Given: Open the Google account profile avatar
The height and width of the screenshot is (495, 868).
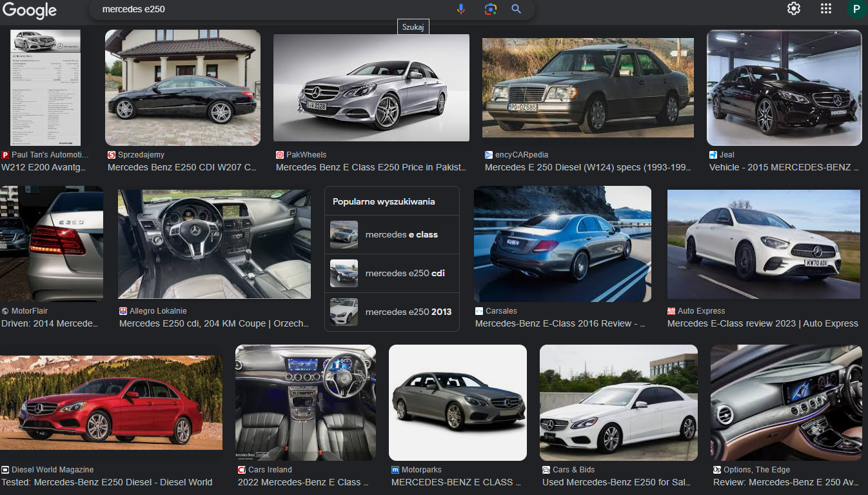Looking at the screenshot, I should click(856, 9).
